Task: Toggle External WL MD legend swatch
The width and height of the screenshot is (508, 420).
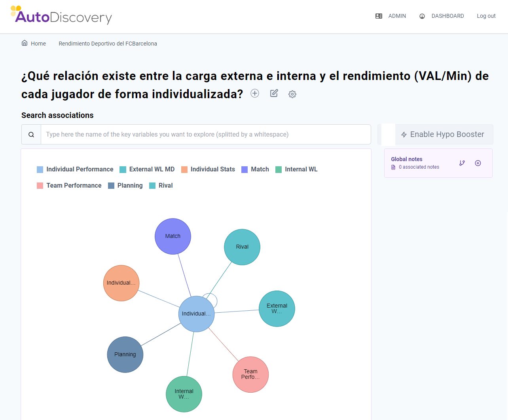Action: coord(123,169)
